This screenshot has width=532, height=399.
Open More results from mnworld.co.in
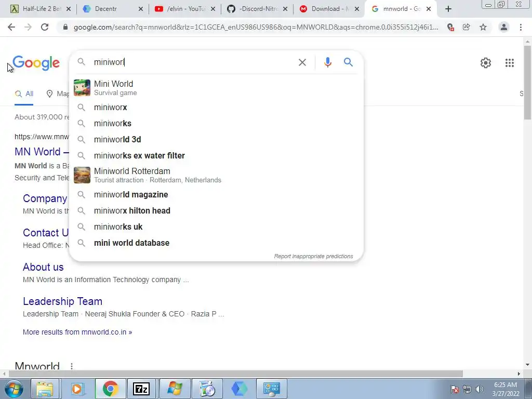(77, 332)
